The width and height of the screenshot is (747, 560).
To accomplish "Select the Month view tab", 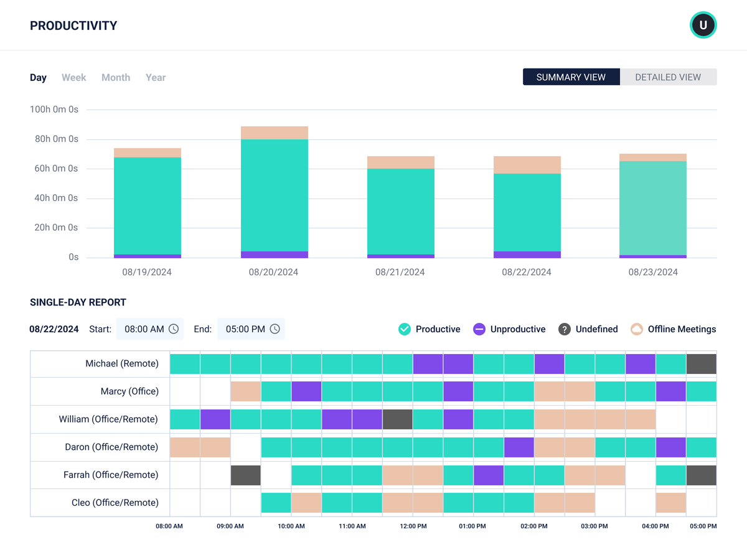I will 116,77.
